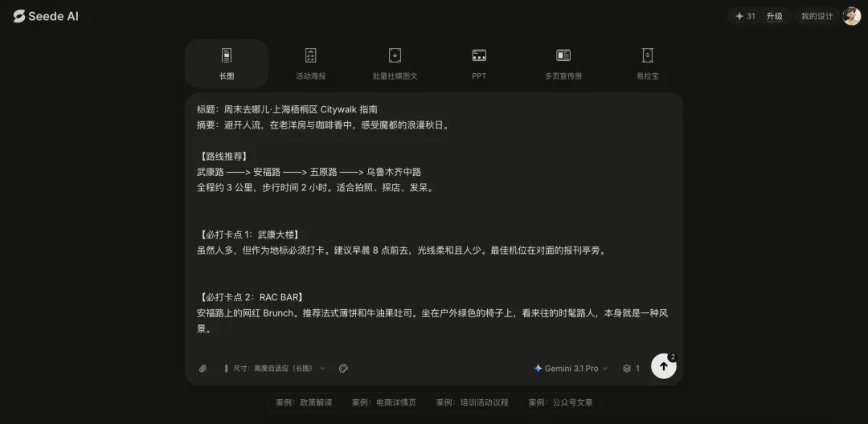The height and width of the screenshot is (424, 868).
Task: Click the 长图 long-image icon
Action: coord(227,55)
